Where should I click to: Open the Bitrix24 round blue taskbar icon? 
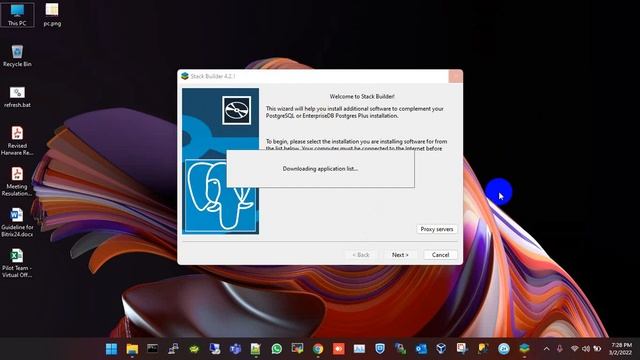coord(504,349)
